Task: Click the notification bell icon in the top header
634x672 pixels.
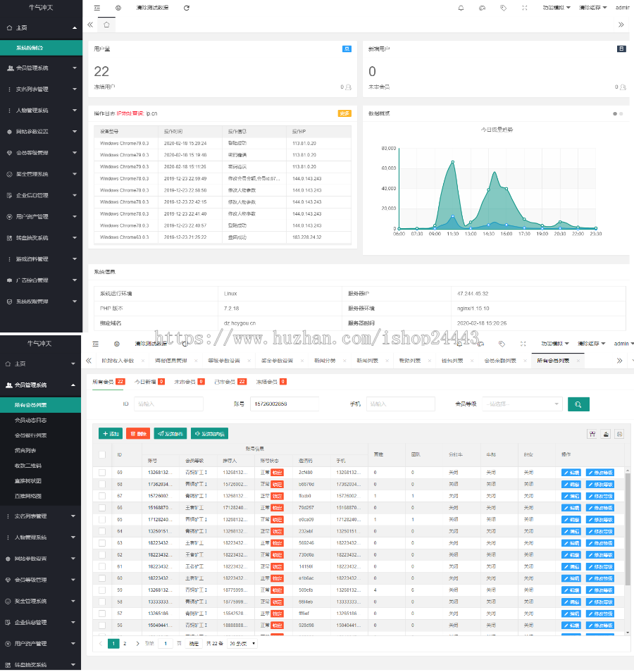Action: pyautogui.click(x=461, y=8)
